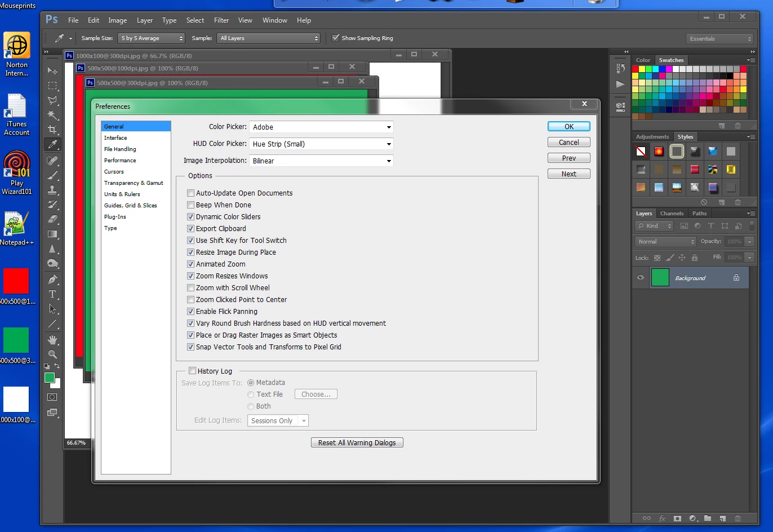Screen dimensions: 773x532
Task: Uncheck Dynamic Color Sliders
Action: 190,217
